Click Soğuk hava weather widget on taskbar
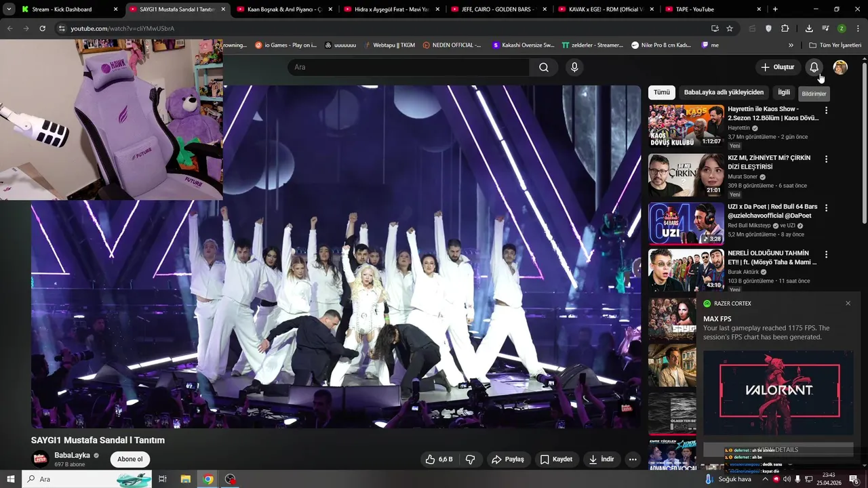868x488 pixels. pyautogui.click(x=730, y=479)
